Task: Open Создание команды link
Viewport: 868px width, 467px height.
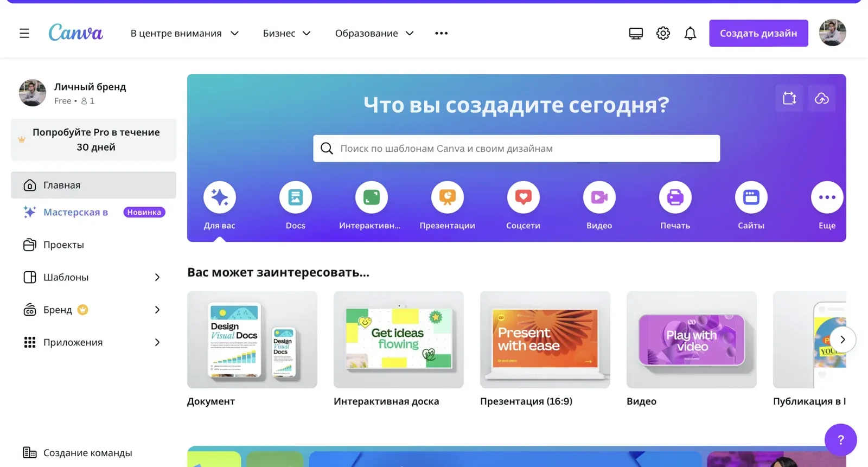Action: [78, 452]
